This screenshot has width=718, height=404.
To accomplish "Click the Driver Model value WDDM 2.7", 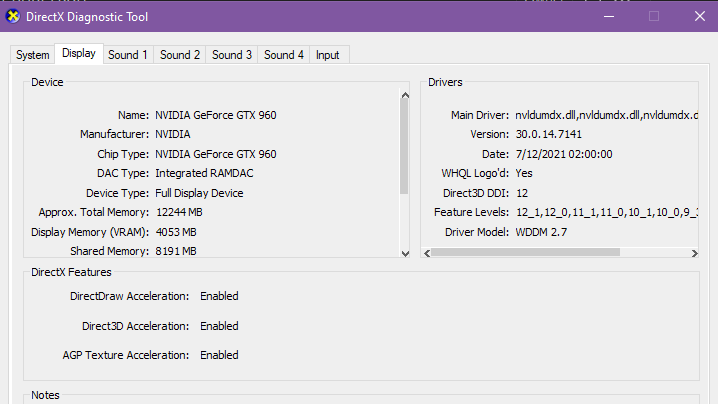I will point(541,232).
